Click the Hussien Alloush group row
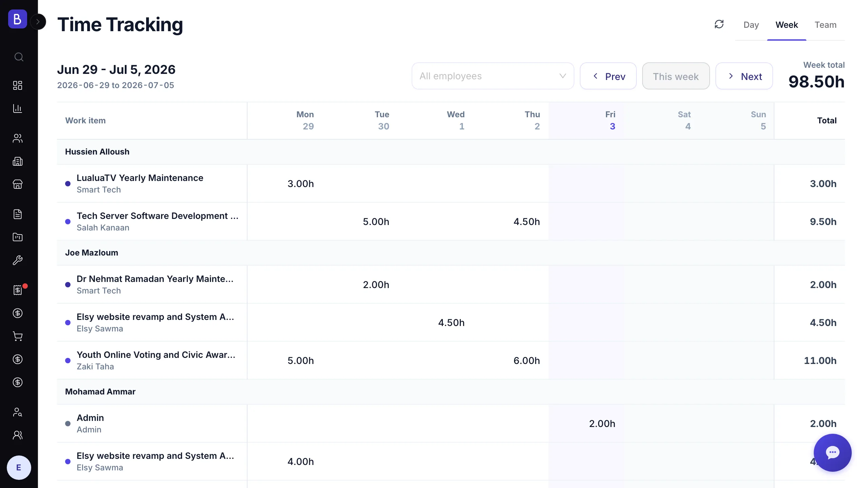This screenshot has height=488, width=868. click(451, 152)
